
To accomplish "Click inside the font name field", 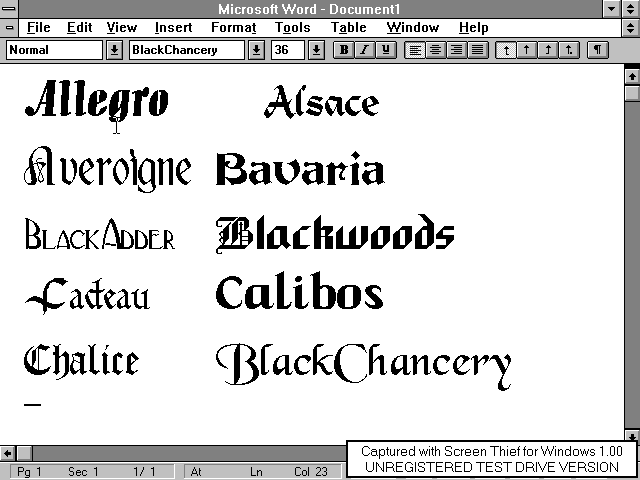I will tap(187, 49).
